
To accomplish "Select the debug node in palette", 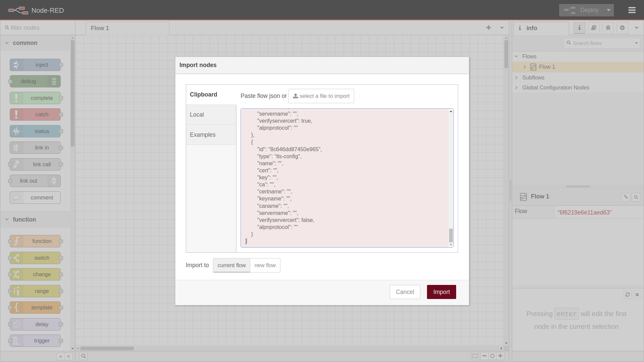I will pos(35,81).
